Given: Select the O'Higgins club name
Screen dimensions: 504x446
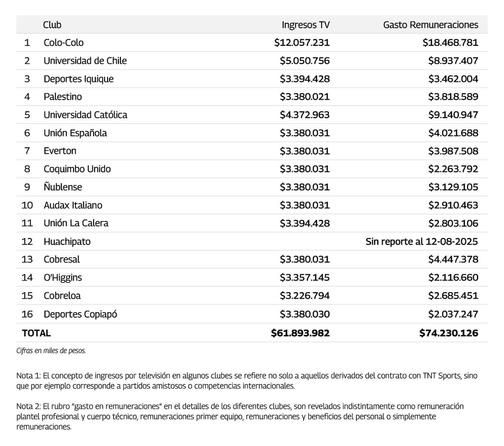Looking at the screenshot, I should click(x=63, y=277).
